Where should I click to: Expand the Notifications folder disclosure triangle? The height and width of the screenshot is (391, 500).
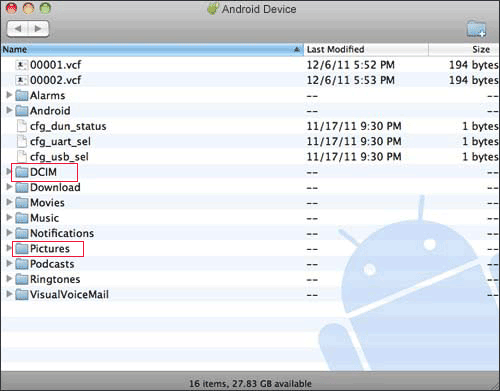click(x=9, y=233)
